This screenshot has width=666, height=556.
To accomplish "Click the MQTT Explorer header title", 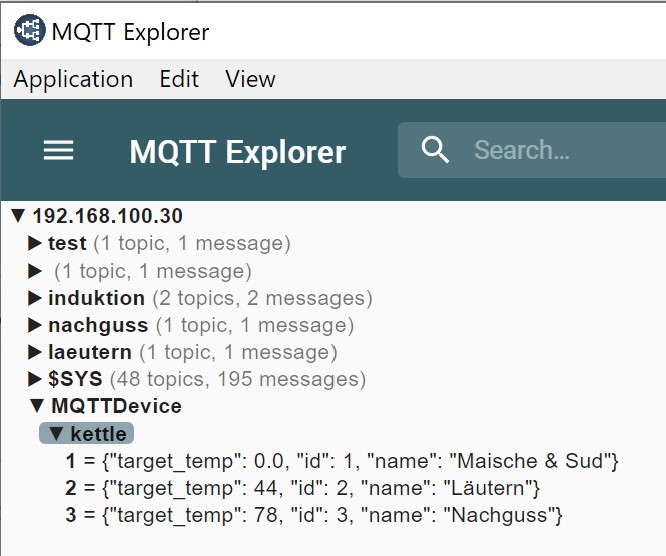I will tap(237, 152).
